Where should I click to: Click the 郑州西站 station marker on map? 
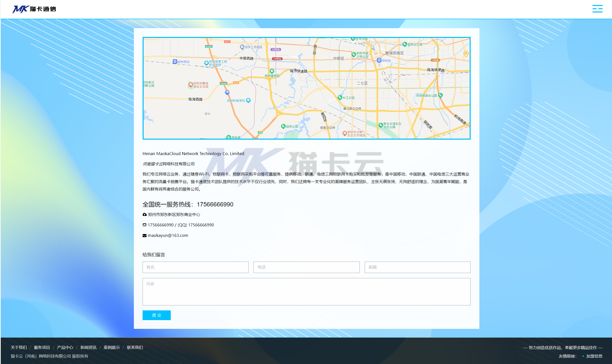175,62
